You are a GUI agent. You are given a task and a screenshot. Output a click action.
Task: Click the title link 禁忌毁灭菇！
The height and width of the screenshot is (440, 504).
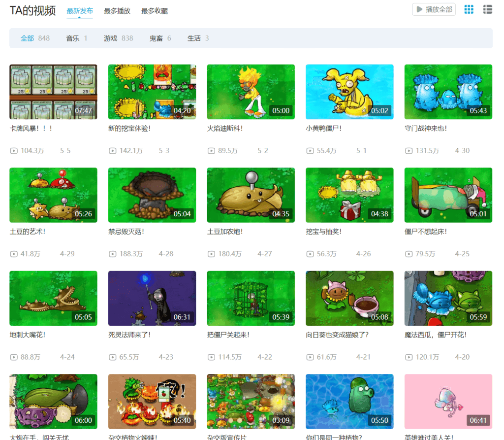[x=126, y=232]
